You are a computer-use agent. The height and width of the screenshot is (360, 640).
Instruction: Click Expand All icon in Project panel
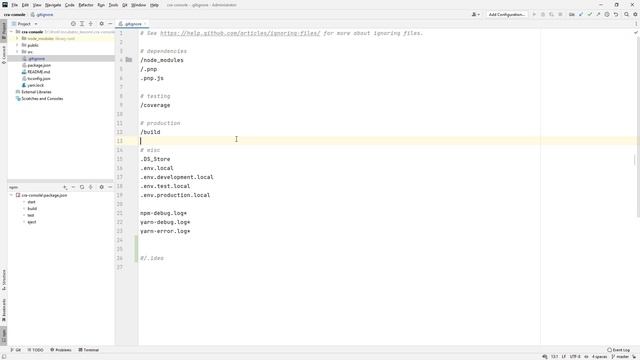82,24
